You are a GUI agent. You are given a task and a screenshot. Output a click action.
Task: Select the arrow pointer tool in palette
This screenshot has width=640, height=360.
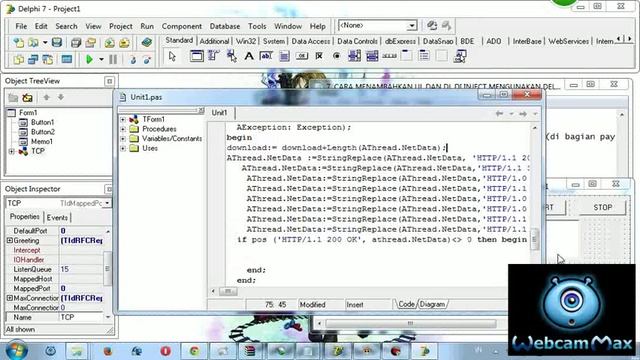(172, 56)
